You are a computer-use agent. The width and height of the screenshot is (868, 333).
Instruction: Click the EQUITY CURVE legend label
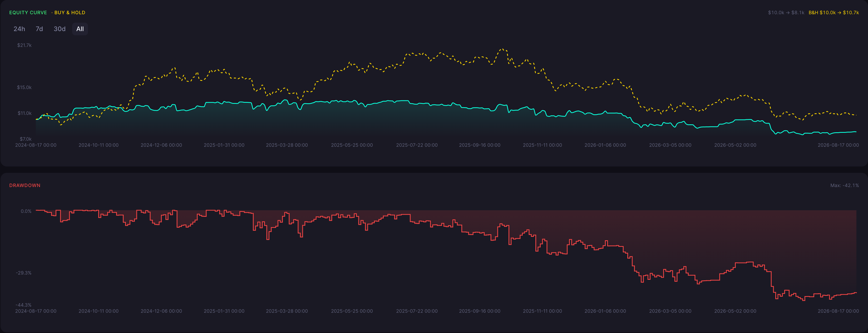coord(28,12)
